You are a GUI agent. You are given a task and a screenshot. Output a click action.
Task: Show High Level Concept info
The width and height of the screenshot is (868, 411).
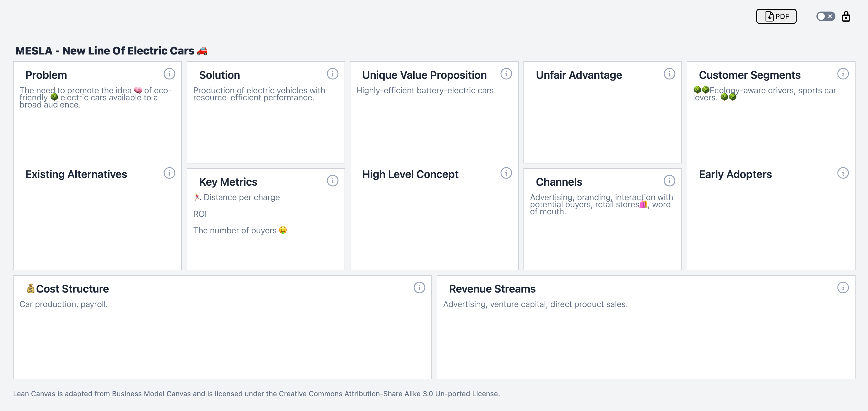(x=506, y=173)
